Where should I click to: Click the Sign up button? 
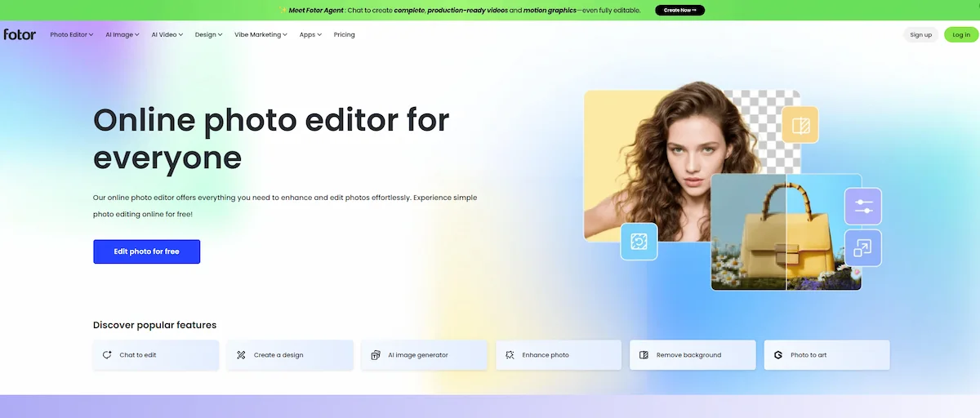921,34
